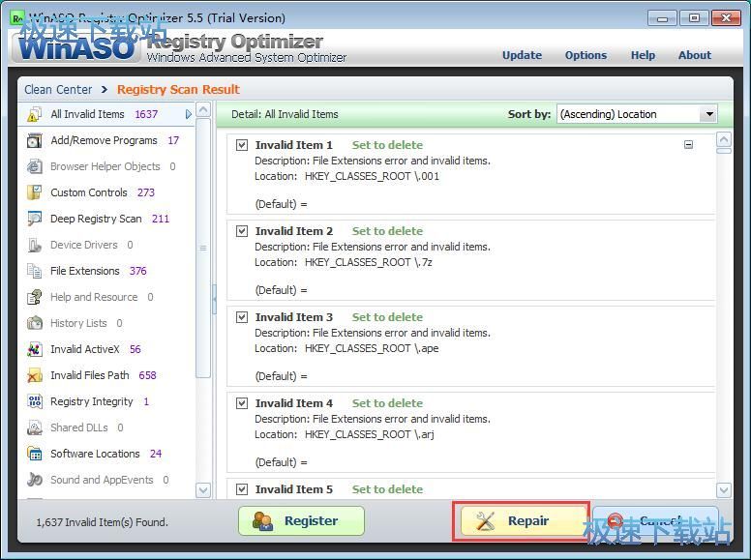751x560 pixels.
Task: Click the Sound and AppEvents icon
Action: [x=35, y=480]
